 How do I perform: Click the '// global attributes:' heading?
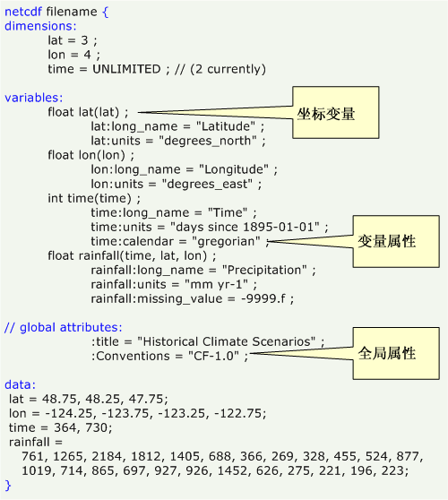63,327
